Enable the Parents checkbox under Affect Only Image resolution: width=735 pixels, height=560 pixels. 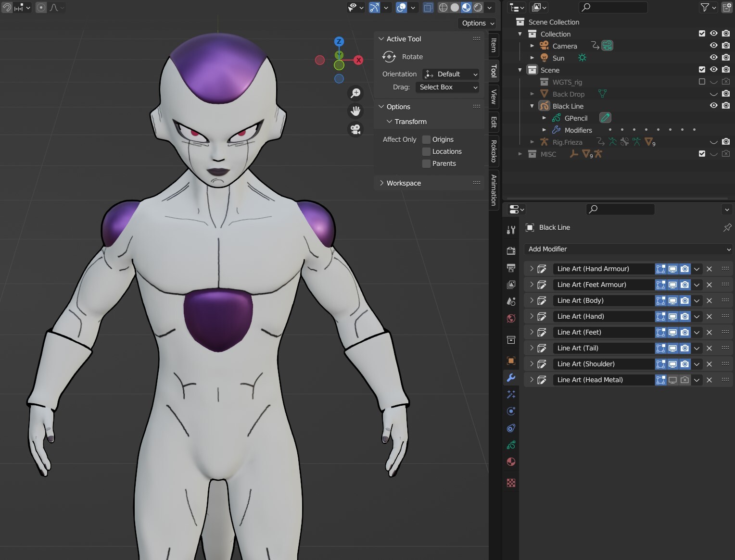426,163
